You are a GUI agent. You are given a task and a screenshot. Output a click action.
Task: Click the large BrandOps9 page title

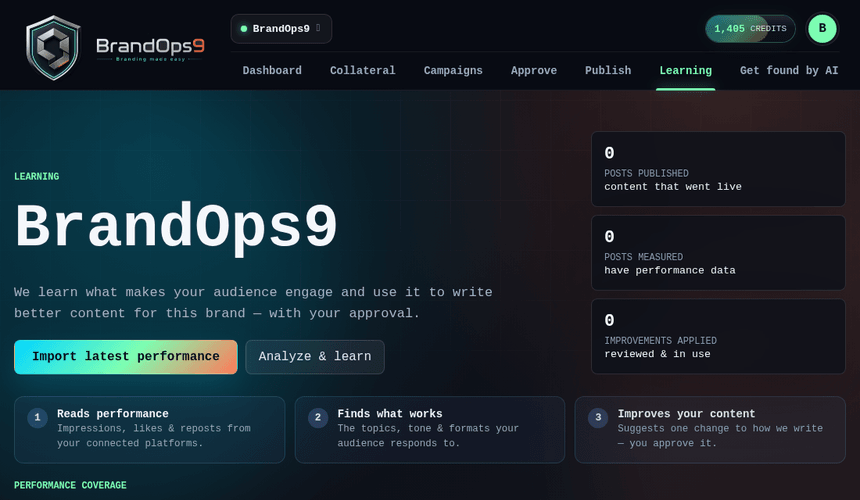click(176, 227)
